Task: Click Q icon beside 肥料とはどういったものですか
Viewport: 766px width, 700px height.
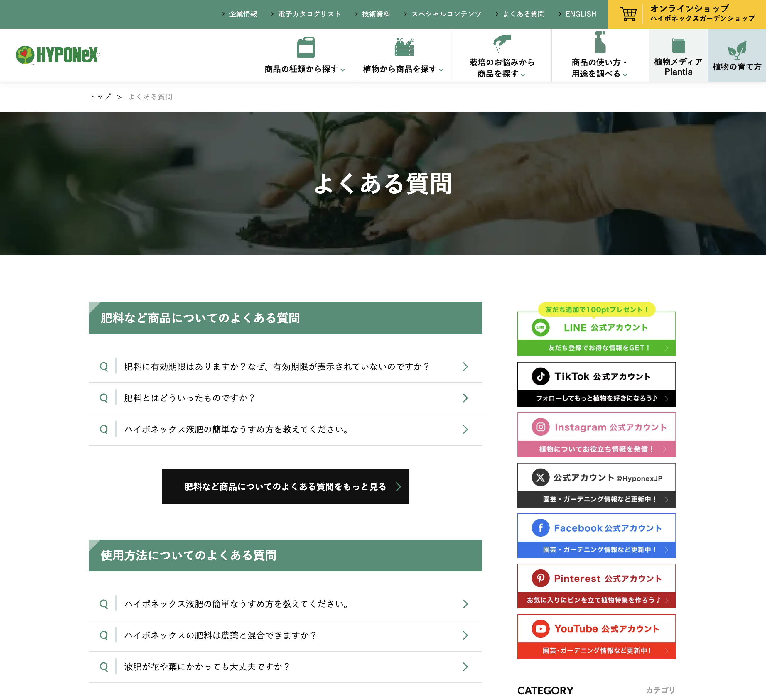Action: [x=104, y=398]
